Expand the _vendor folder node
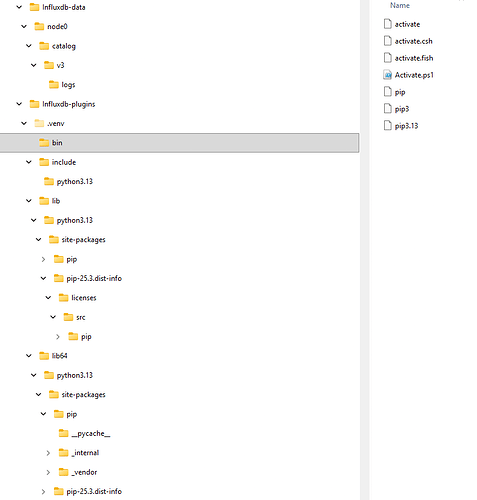477x500 pixels. [x=48, y=472]
